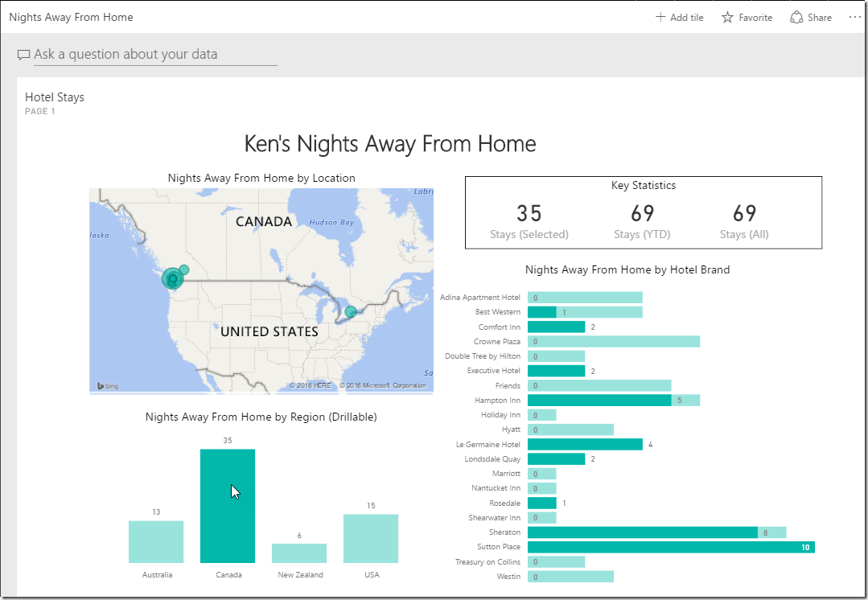
Task: Select the USA region bar
Action: 370,539
